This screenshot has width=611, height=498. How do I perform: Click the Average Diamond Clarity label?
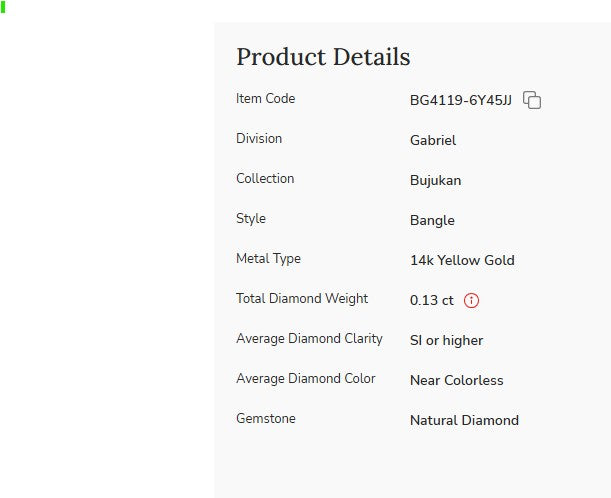coord(309,338)
